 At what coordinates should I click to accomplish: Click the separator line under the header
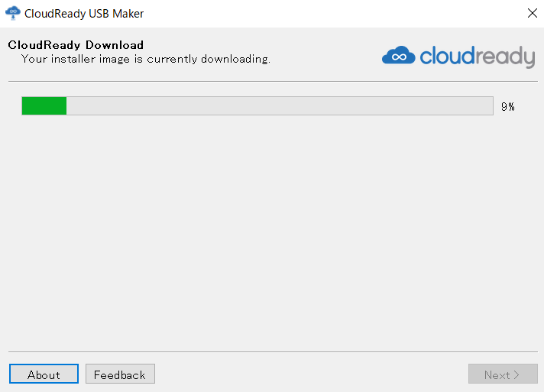(x=273, y=82)
